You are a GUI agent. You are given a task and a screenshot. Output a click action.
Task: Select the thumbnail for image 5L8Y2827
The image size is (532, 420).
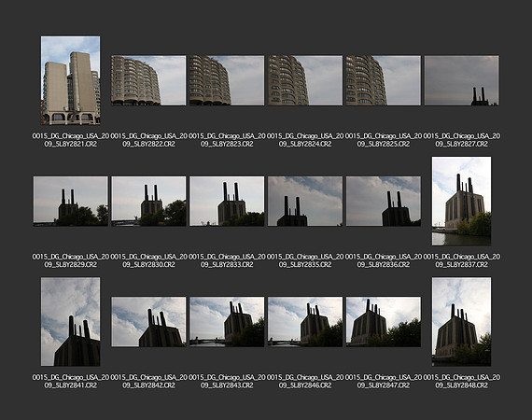click(461, 80)
